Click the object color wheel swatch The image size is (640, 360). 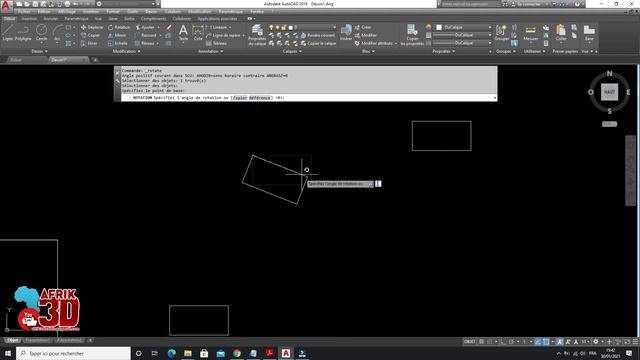pyautogui.click(x=428, y=27)
